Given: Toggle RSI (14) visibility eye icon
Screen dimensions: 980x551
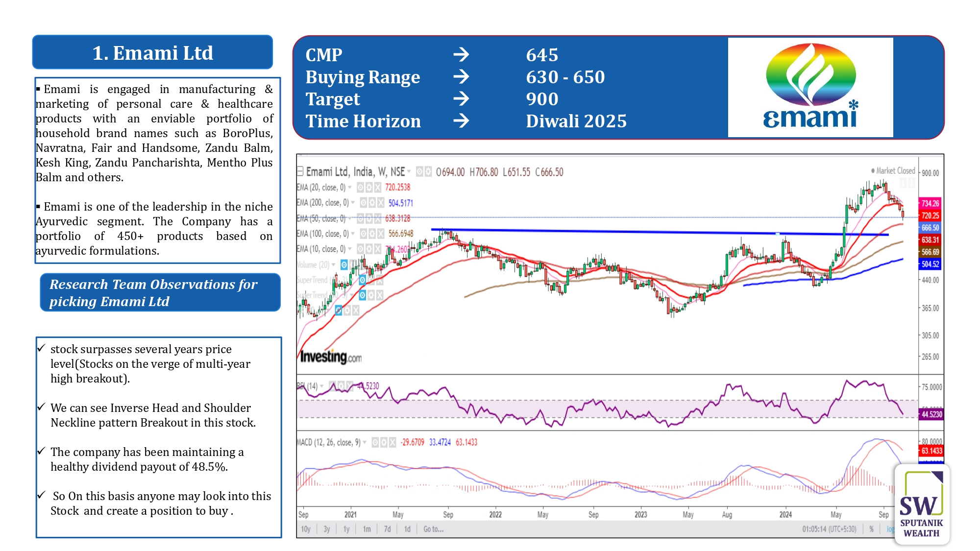Looking at the screenshot, I should coord(332,386).
